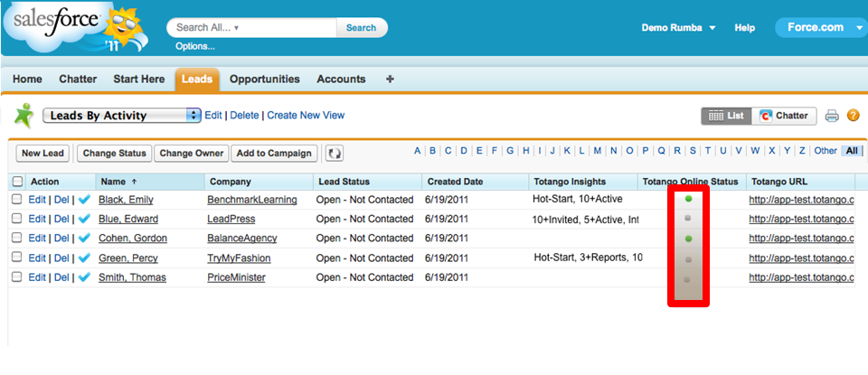Go to the Home tab

pyautogui.click(x=27, y=80)
